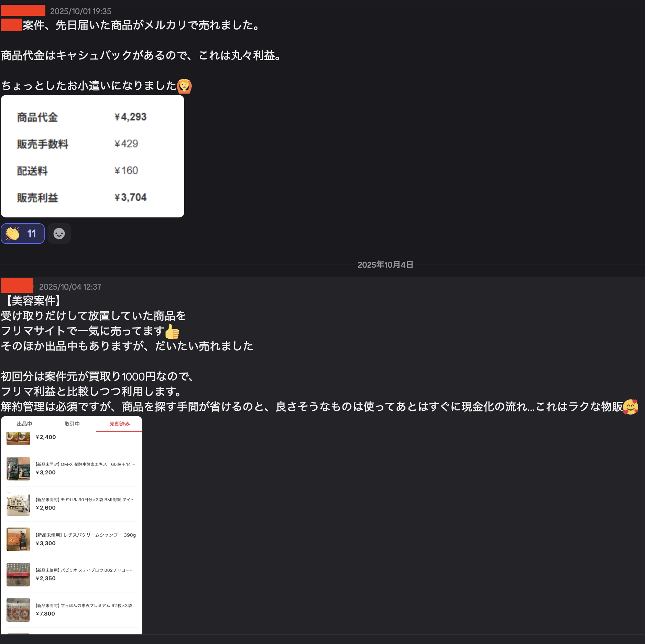Switch to the 出品中 tab
Image resolution: width=645 pixels, height=644 pixels.
[x=24, y=424]
